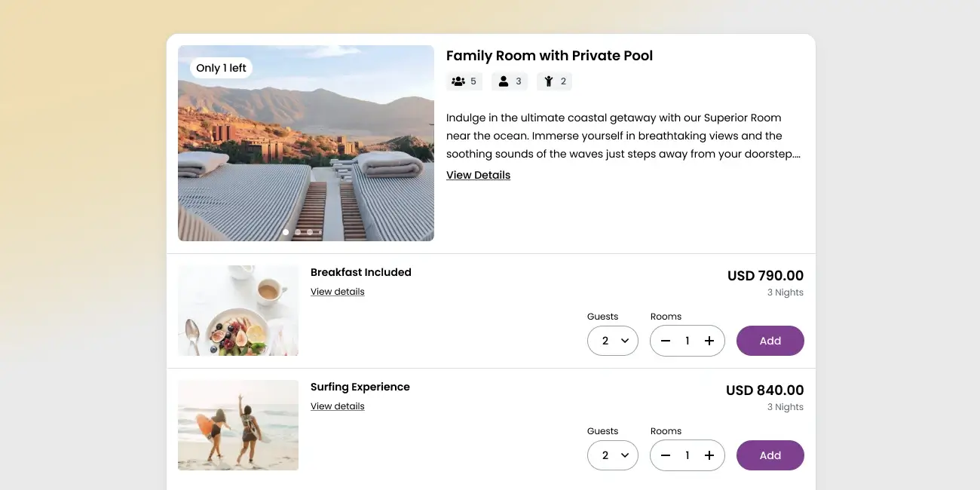Increase rooms for Breakfast Included
Screen dimensions: 980x490
[x=709, y=341]
